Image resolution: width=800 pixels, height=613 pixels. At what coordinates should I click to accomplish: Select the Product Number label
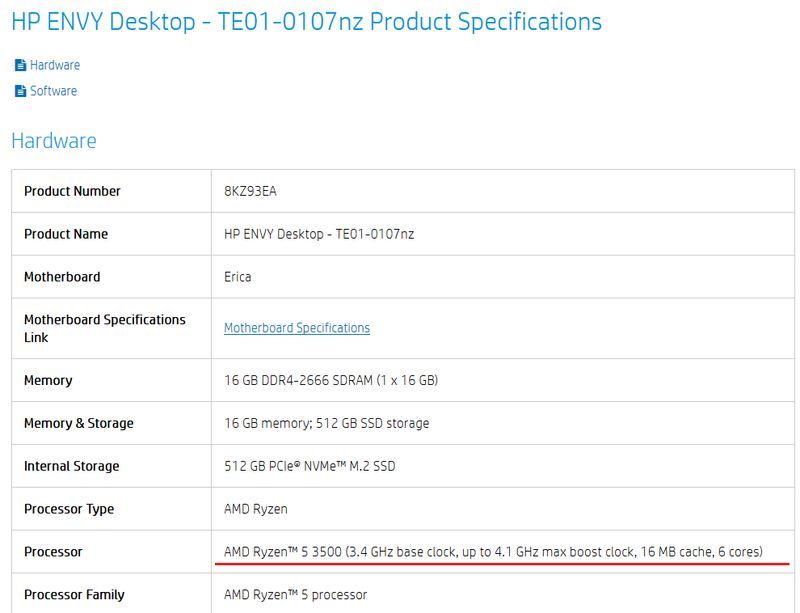pyautogui.click(x=72, y=191)
